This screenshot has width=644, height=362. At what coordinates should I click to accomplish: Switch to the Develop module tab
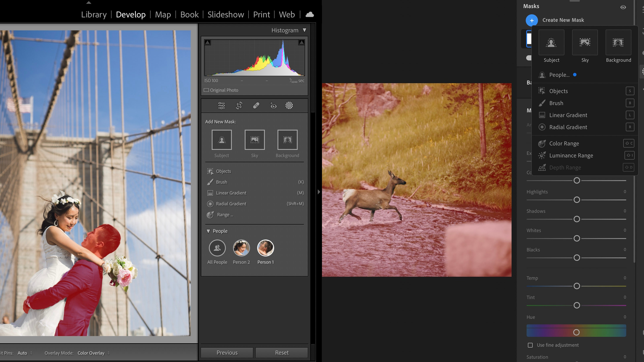(x=130, y=14)
